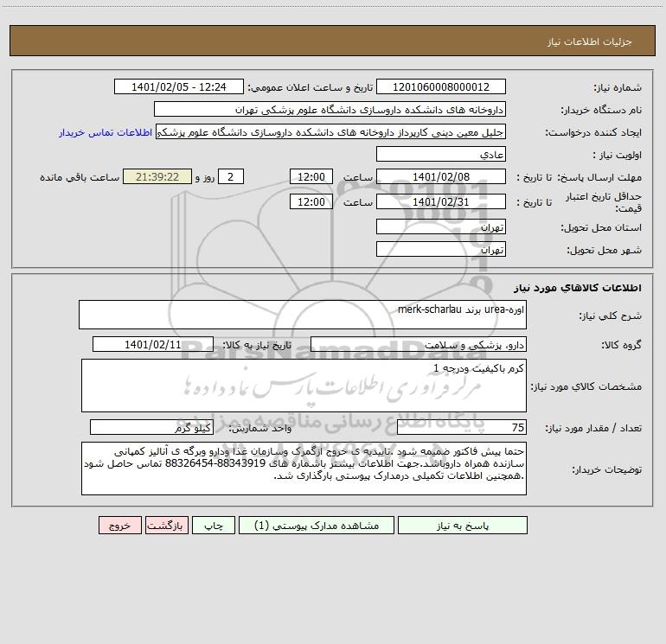Click the countdown timer 21:39:22
Viewport: 666px width, 644px height.
(x=157, y=176)
